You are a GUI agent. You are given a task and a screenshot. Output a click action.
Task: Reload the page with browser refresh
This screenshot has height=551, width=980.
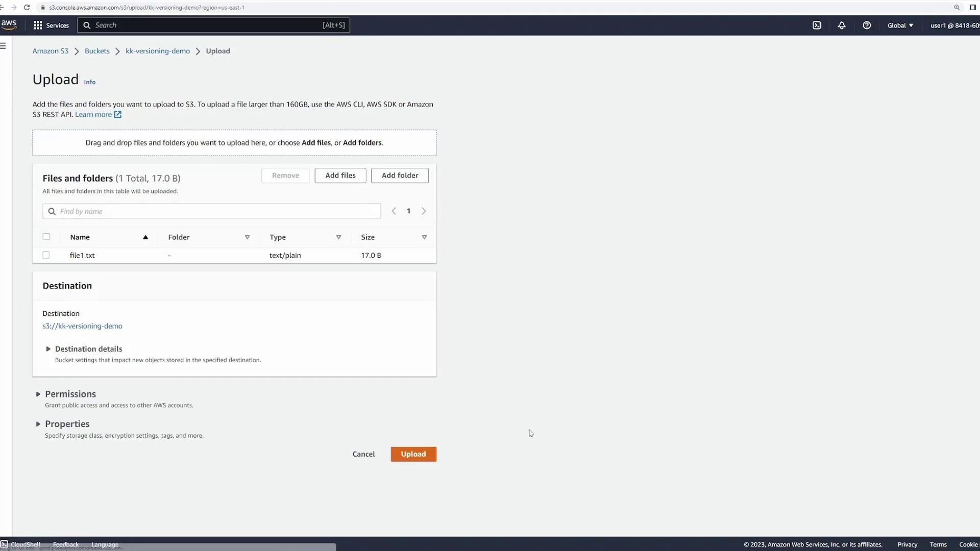[27, 8]
